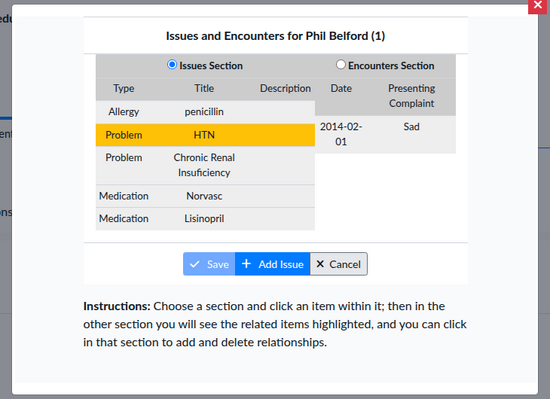This screenshot has height=399, width=550.
Task: Select the Chronic Renal Insuficiency row
Action: click(205, 165)
